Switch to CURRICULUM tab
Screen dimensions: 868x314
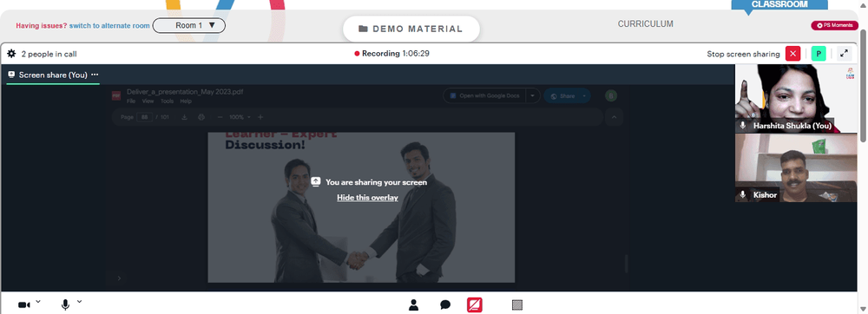click(646, 23)
